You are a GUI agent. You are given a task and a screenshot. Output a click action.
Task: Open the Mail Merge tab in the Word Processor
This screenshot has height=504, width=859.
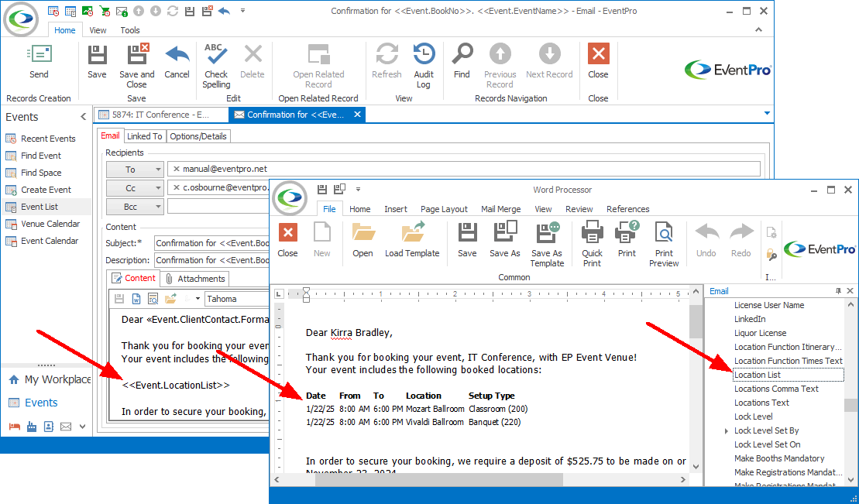(x=500, y=209)
